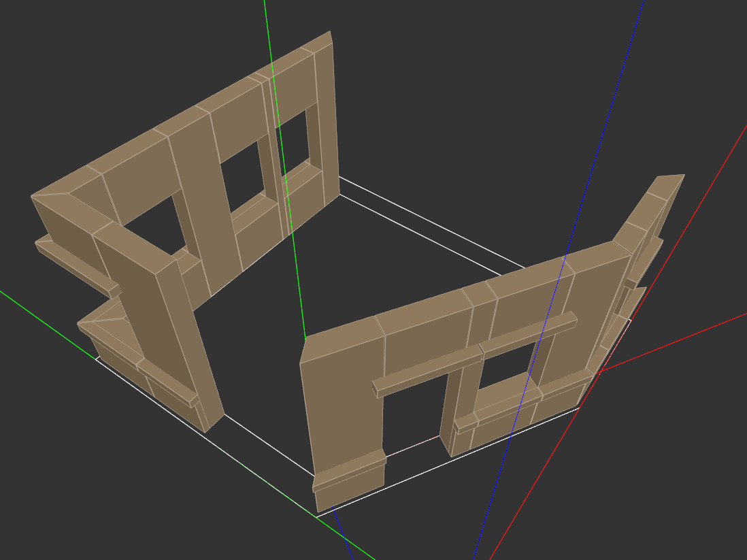Select the green axis line near the top
This screenshot has width=747, height=560.
[x=267, y=27]
